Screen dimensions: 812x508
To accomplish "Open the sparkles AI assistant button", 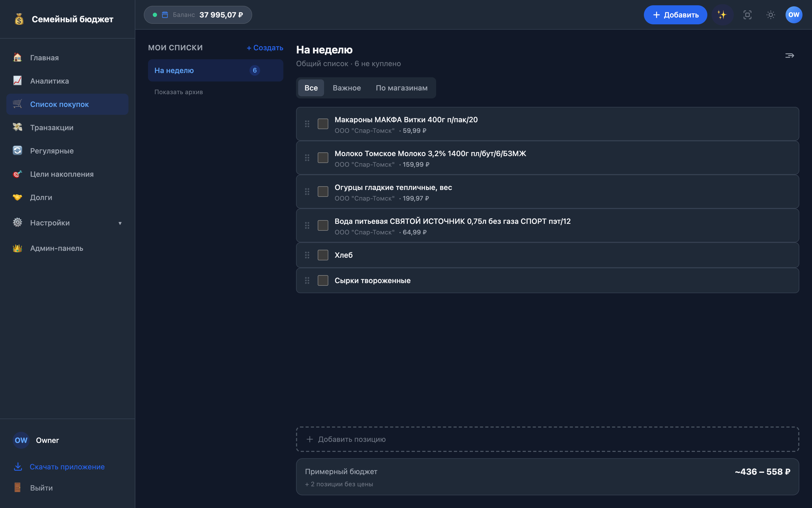I will pyautogui.click(x=722, y=15).
